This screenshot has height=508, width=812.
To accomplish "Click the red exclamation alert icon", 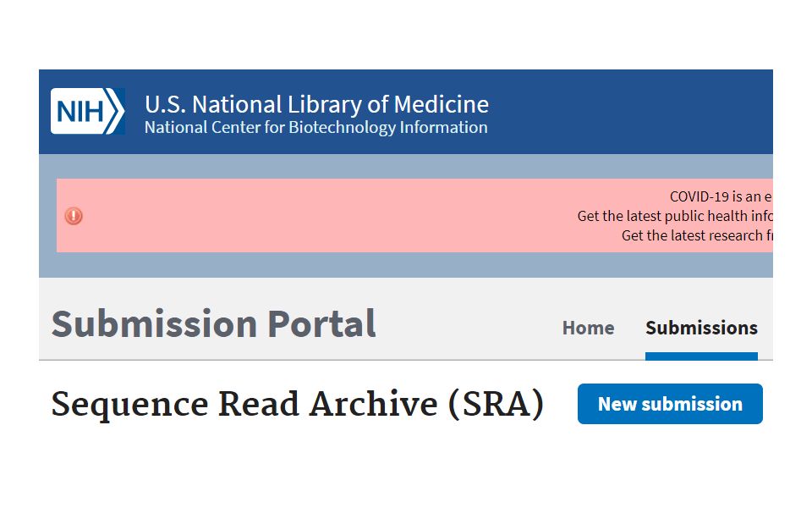I will point(74,216).
